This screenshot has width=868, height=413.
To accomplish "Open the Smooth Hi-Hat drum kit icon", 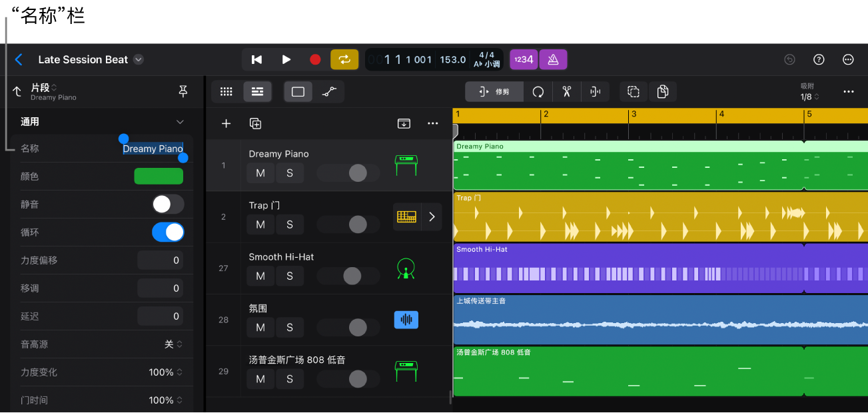I will pos(406,268).
